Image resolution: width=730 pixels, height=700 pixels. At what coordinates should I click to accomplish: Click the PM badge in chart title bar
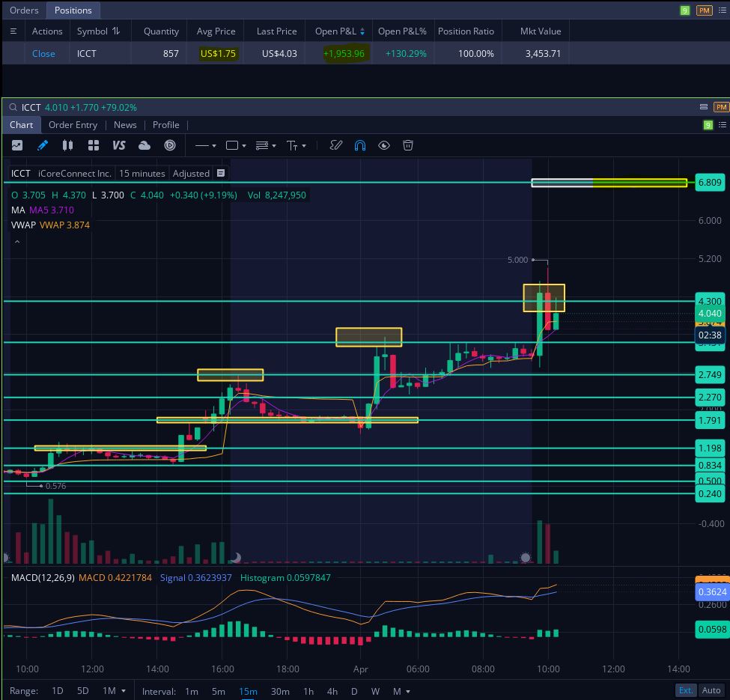721,107
